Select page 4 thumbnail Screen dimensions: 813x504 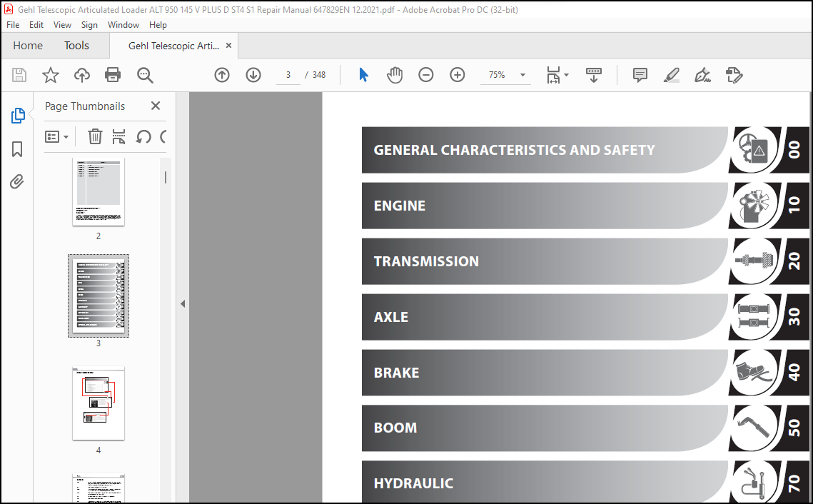(x=99, y=403)
